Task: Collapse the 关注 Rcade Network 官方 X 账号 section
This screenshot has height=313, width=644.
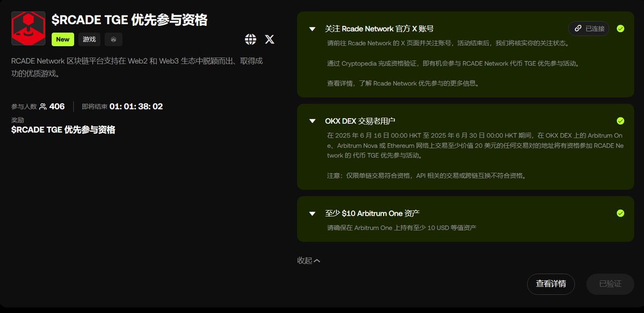Action: (x=312, y=29)
